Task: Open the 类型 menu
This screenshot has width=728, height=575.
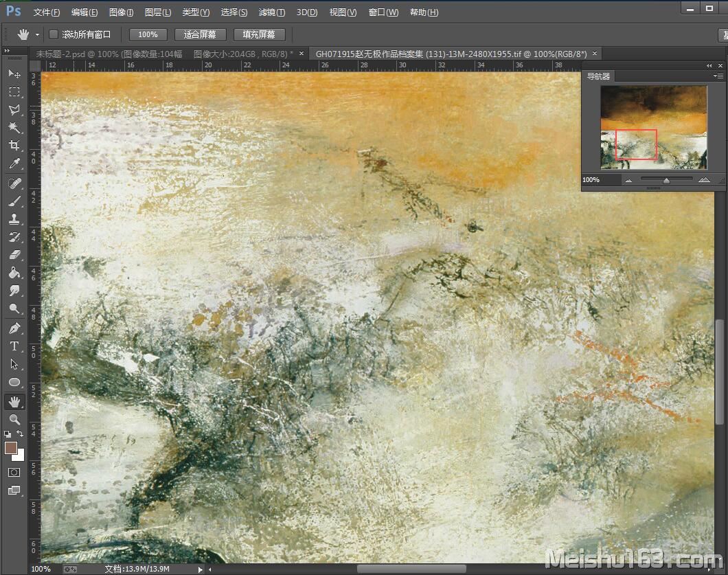Action: coord(196,12)
